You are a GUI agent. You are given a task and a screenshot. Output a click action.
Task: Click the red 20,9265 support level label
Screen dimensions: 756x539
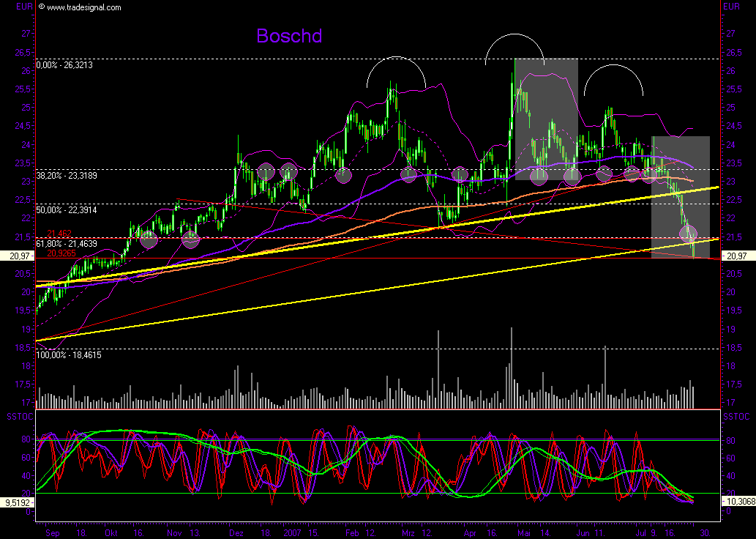[61, 253]
